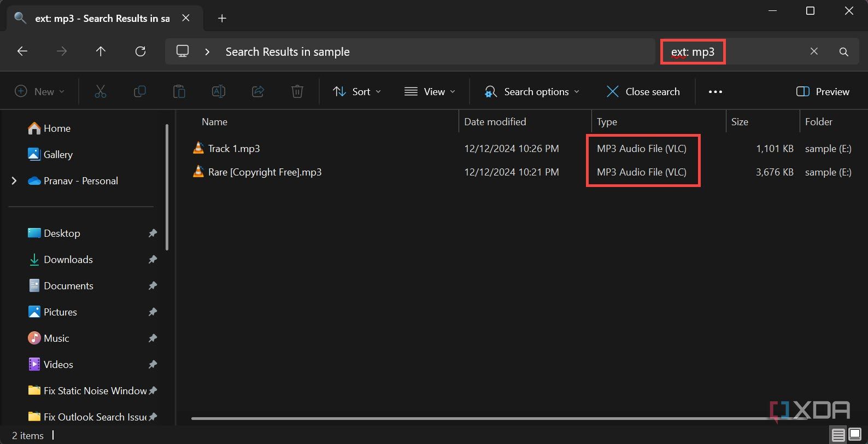Expand the Pranav - Personal OneDrive node
This screenshot has height=444, width=868.
[x=14, y=181]
